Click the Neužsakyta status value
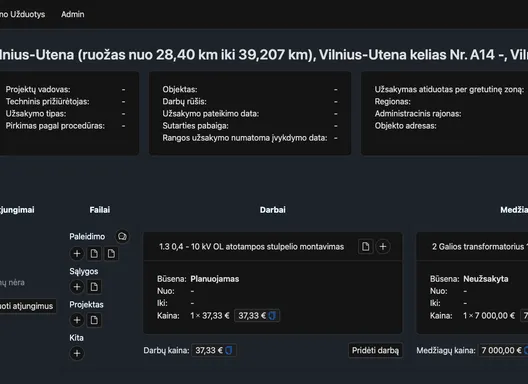This screenshot has height=384, width=528. point(486,279)
